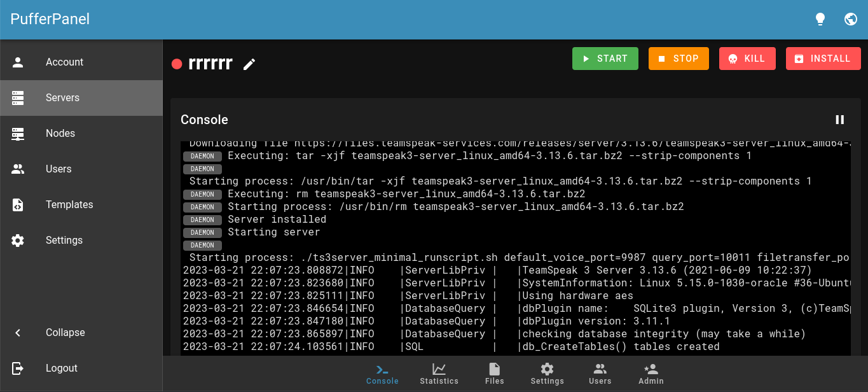The image size is (868, 392).
Task: Pause console output with the pause icon
Action: (840, 120)
